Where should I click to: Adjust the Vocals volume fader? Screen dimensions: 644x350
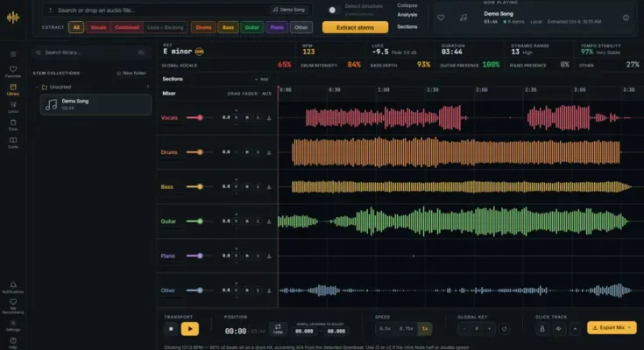200,118
